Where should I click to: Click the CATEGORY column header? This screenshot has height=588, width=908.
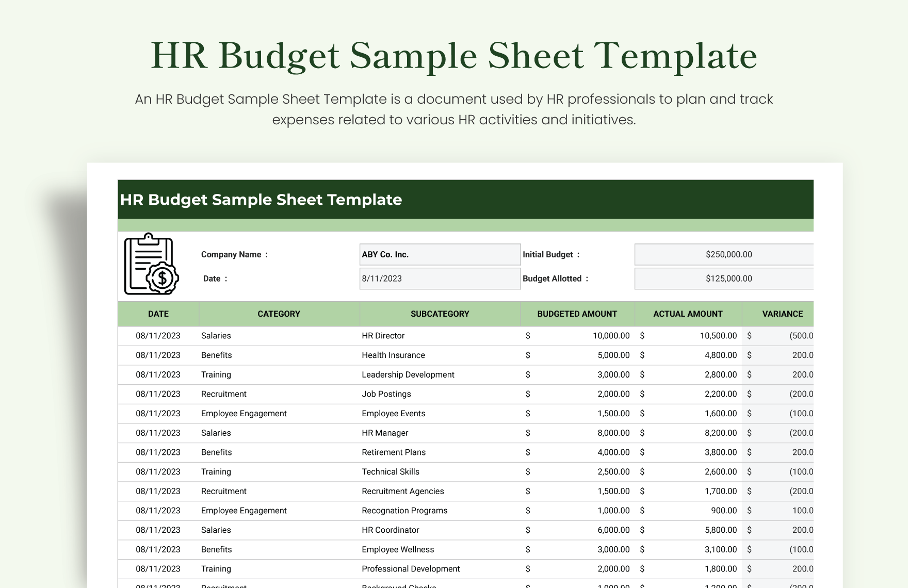[279, 314]
